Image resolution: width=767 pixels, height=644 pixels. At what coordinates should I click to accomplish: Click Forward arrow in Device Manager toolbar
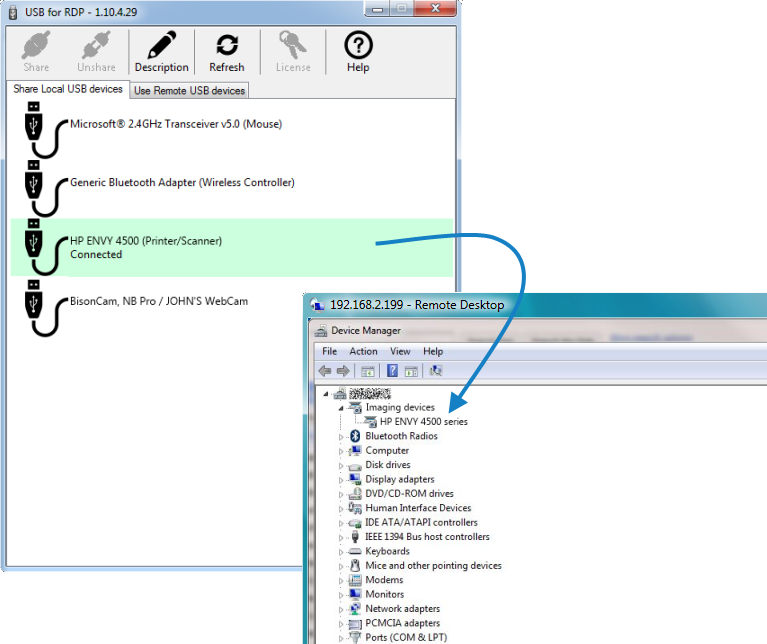343,371
